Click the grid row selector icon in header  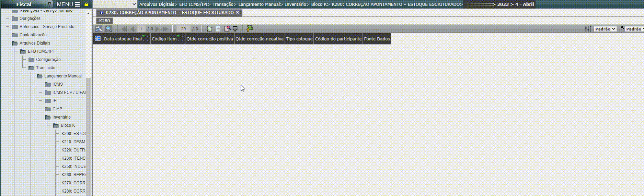point(98,39)
